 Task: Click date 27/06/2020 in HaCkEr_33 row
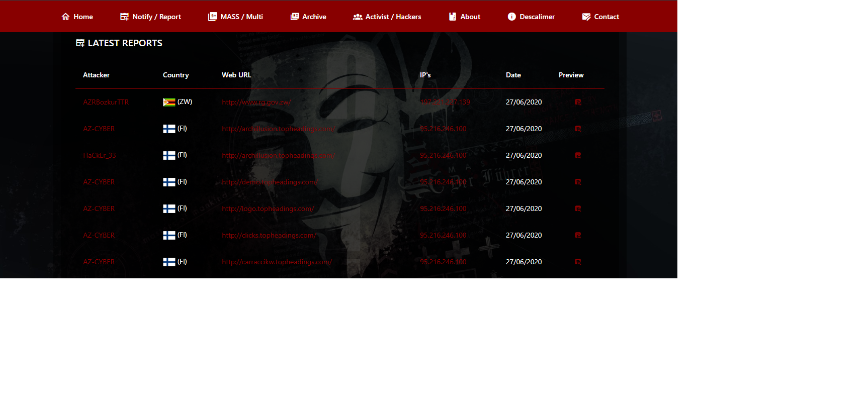(524, 155)
